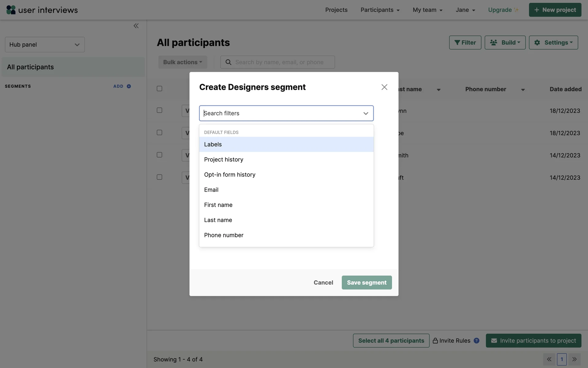Image resolution: width=588 pixels, height=368 pixels.
Task: Collapse the sidebar with the double chevron icon
Action: click(x=136, y=26)
